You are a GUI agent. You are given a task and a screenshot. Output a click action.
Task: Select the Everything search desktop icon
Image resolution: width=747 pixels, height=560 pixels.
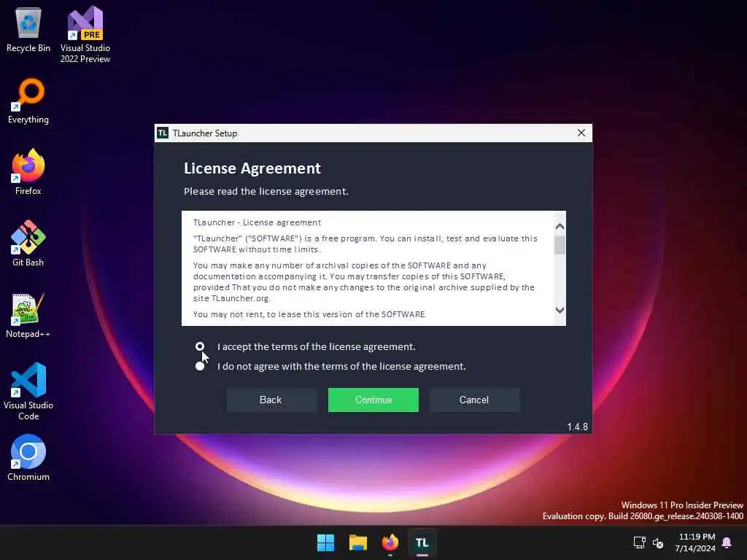click(28, 101)
